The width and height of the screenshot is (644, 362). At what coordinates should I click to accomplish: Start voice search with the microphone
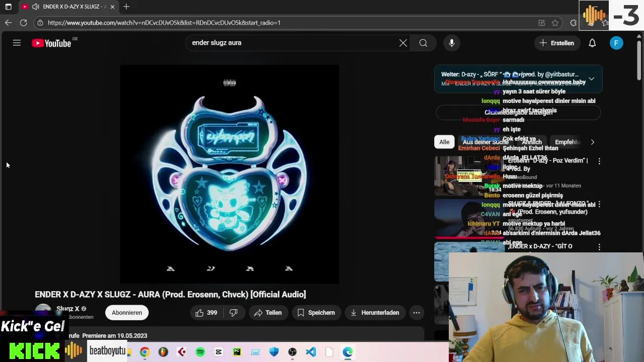pos(452,43)
